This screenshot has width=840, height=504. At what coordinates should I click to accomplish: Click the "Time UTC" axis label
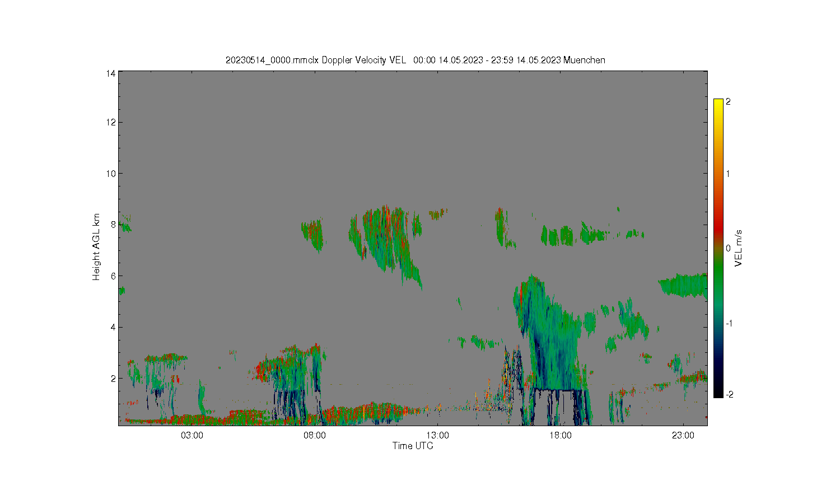413,446
